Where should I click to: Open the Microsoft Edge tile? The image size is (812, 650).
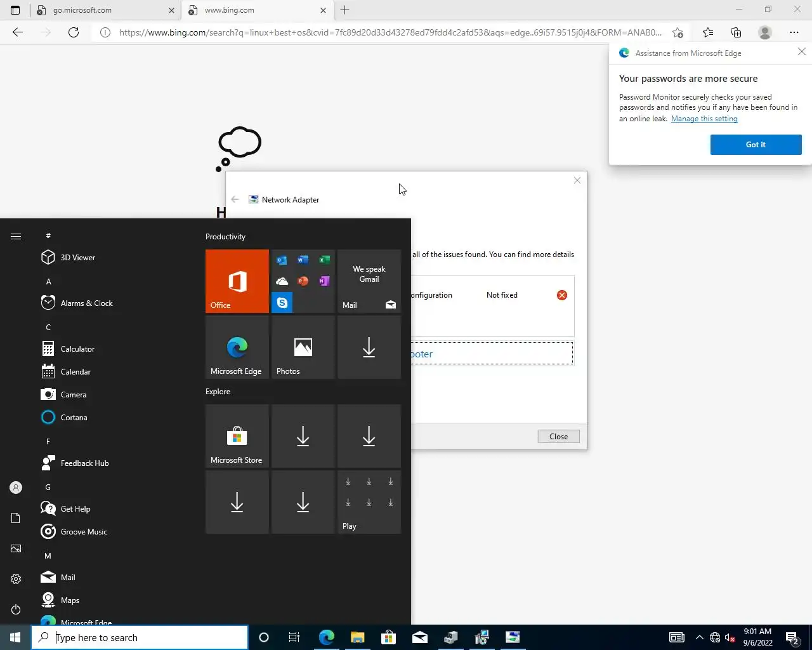click(237, 347)
